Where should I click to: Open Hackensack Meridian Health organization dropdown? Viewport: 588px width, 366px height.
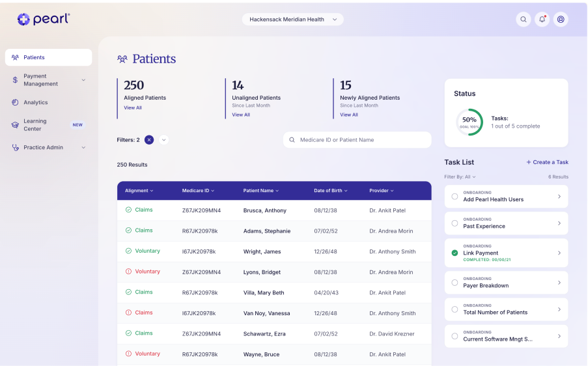click(292, 20)
